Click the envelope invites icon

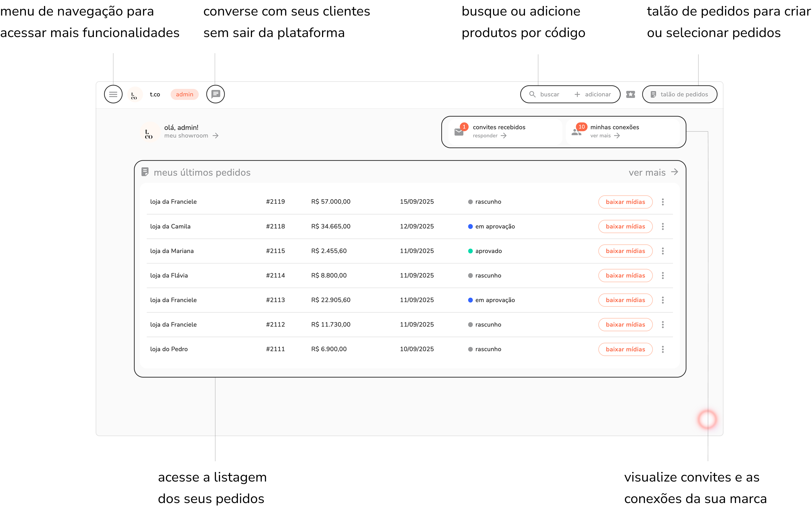[x=459, y=132]
